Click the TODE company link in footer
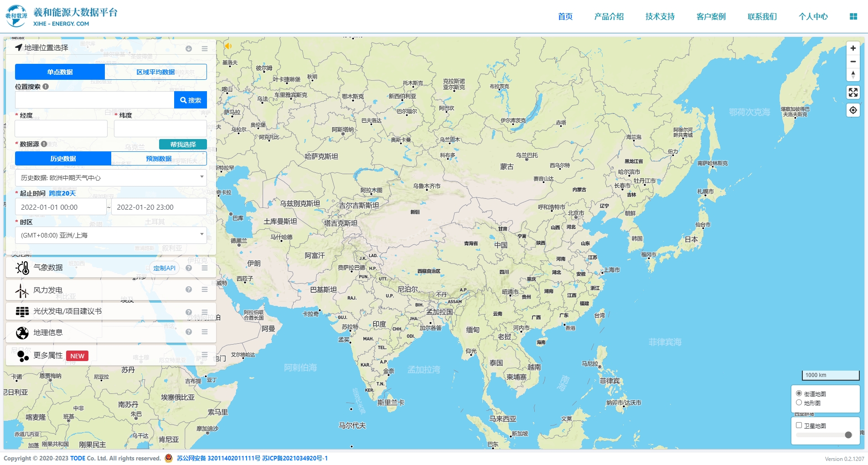Viewport: 868px width, 465px height. pyautogui.click(x=78, y=458)
